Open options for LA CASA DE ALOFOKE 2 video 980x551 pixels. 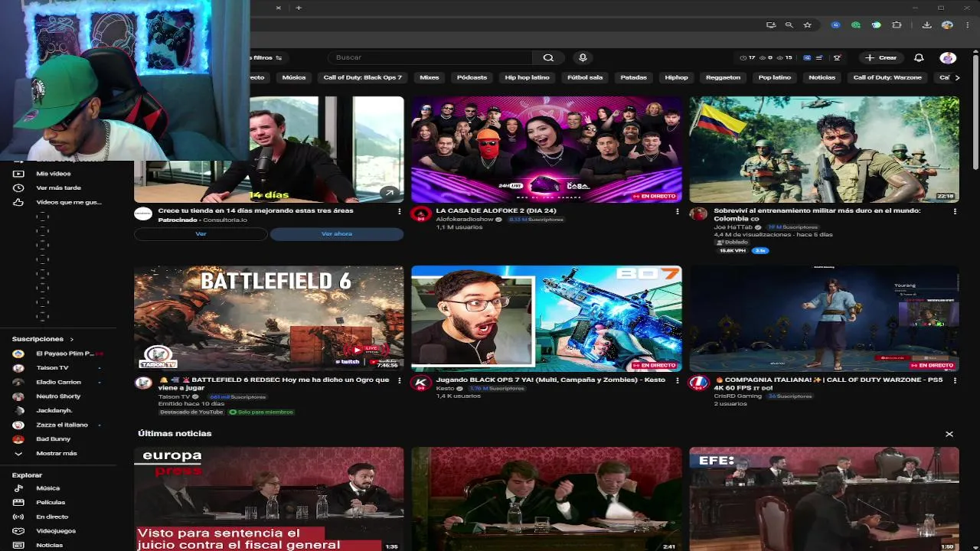point(677,211)
